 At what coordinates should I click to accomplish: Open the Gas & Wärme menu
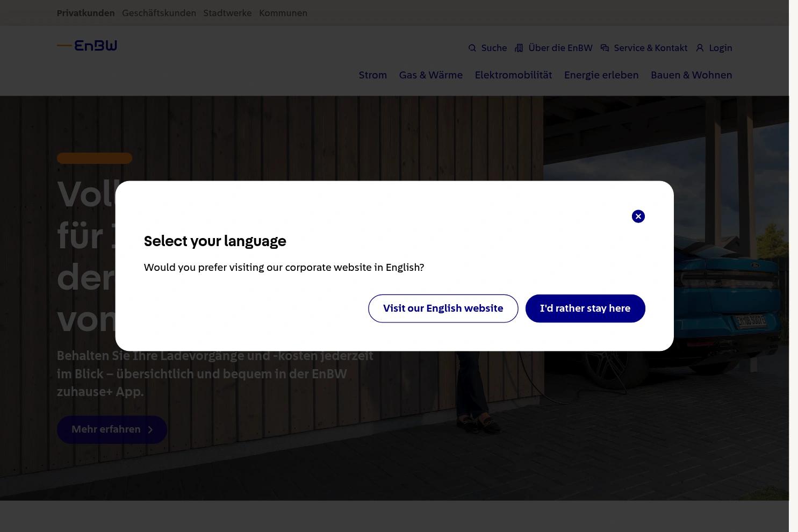(430, 75)
